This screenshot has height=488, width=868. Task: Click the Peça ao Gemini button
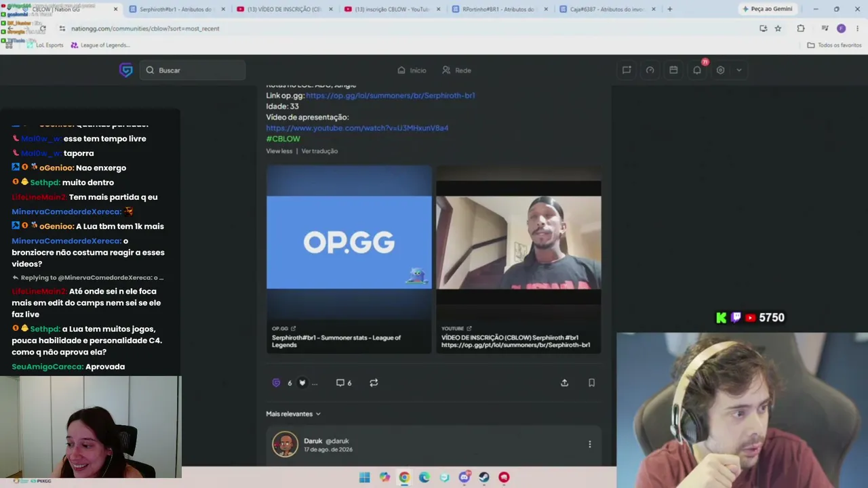(768, 9)
